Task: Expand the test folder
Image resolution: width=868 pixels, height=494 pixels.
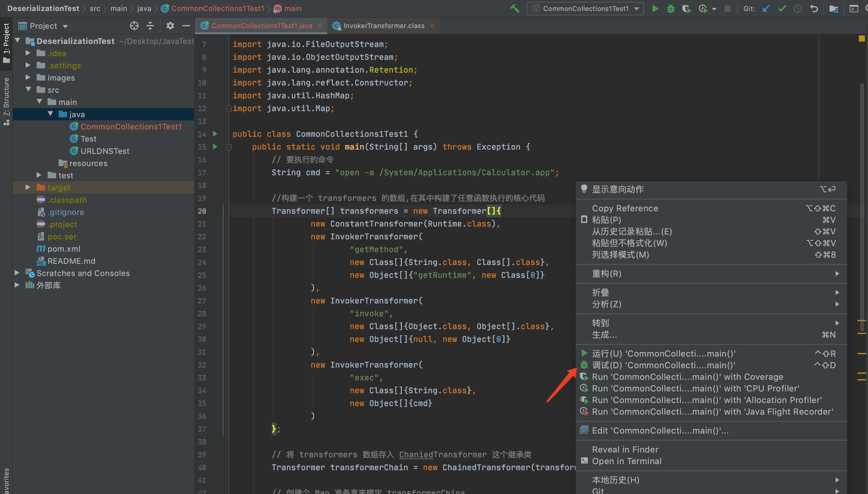Action: click(x=39, y=175)
